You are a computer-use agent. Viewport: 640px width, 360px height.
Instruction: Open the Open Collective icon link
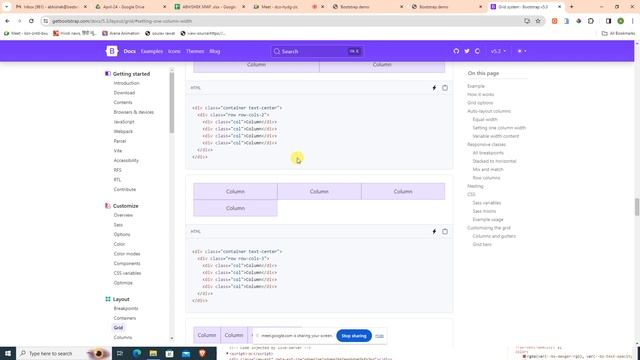(477, 51)
